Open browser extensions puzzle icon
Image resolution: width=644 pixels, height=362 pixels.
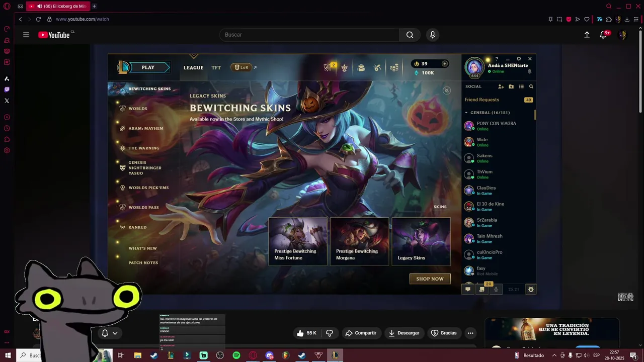(609, 19)
